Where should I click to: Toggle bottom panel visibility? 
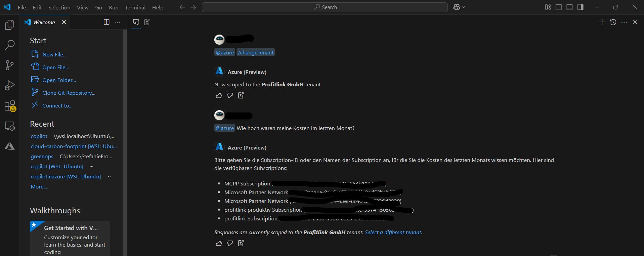[569, 7]
